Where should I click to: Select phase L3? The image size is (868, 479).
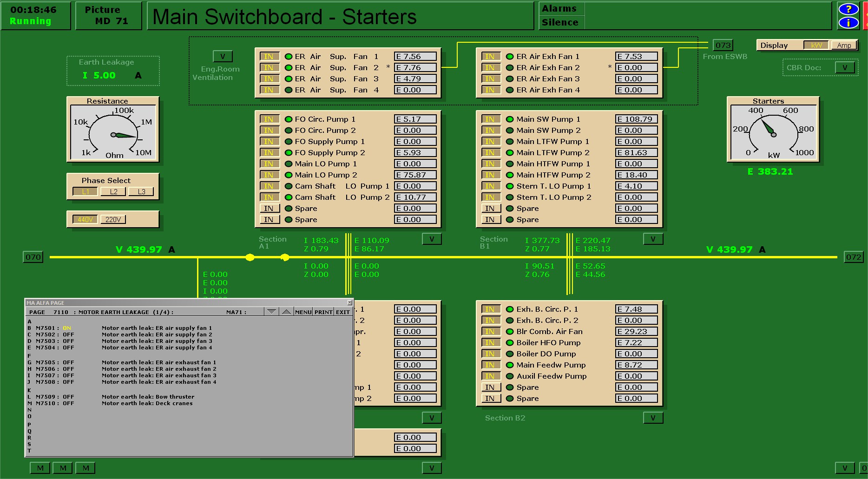[x=141, y=191]
